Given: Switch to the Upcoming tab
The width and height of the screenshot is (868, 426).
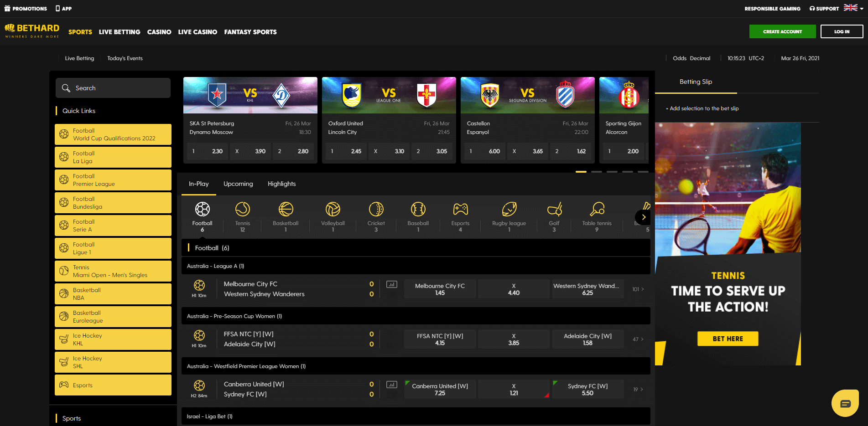Looking at the screenshot, I should pyautogui.click(x=238, y=184).
